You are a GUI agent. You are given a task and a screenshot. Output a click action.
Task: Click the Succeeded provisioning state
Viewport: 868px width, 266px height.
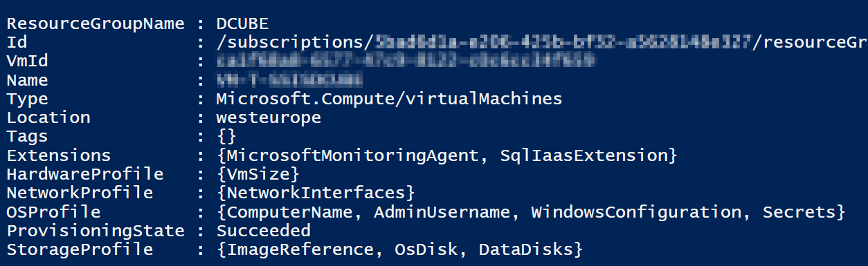[x=264, y=229]
